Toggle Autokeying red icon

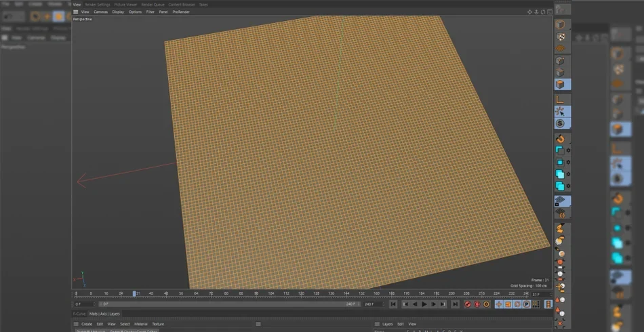pyautogui.click(x=477, y=304)
